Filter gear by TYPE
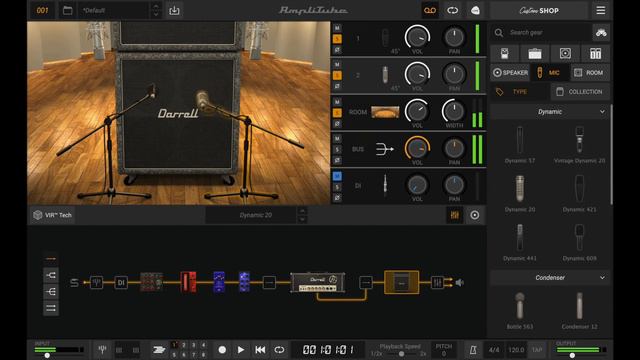 519,92
